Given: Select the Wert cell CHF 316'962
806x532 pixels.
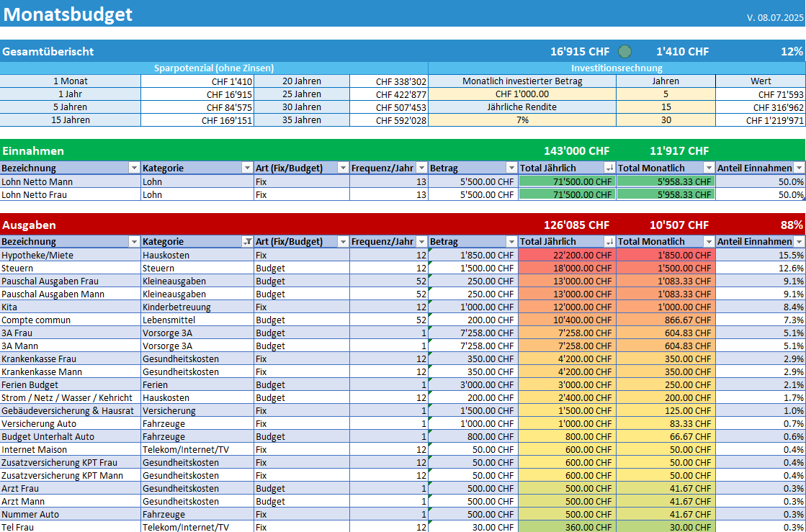Looking at the screenshot, I should point(761,107).
